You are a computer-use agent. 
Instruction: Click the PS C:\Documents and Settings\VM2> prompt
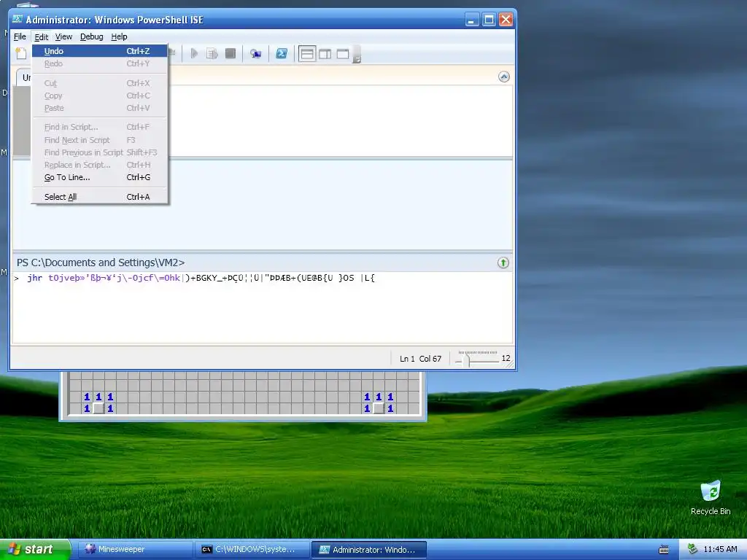tap(101, 262)
